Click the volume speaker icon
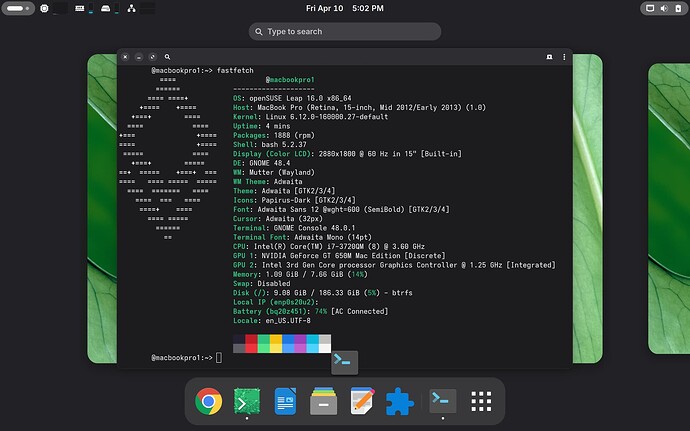This screenshot has height=431, width=690. [x=664, y=8]
